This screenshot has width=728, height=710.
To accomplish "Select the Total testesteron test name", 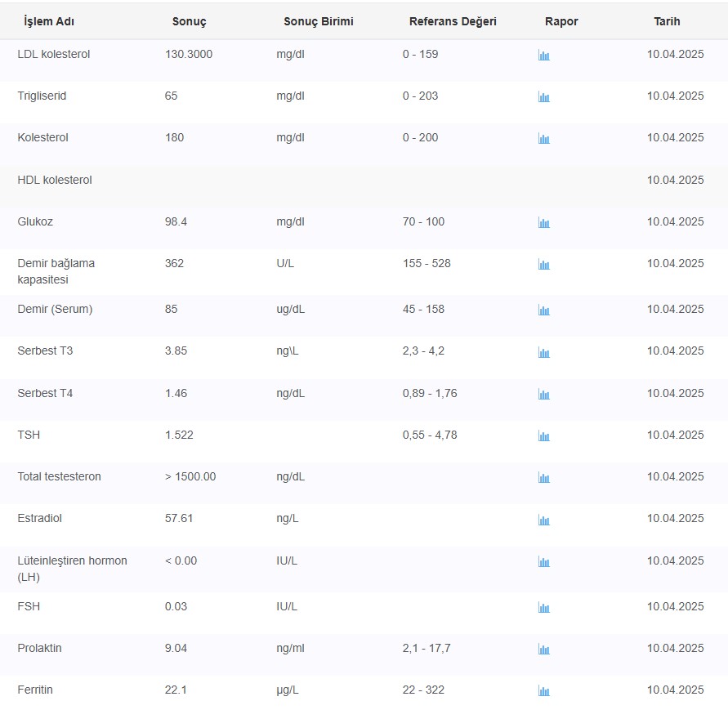I will (x=59, y=476).
